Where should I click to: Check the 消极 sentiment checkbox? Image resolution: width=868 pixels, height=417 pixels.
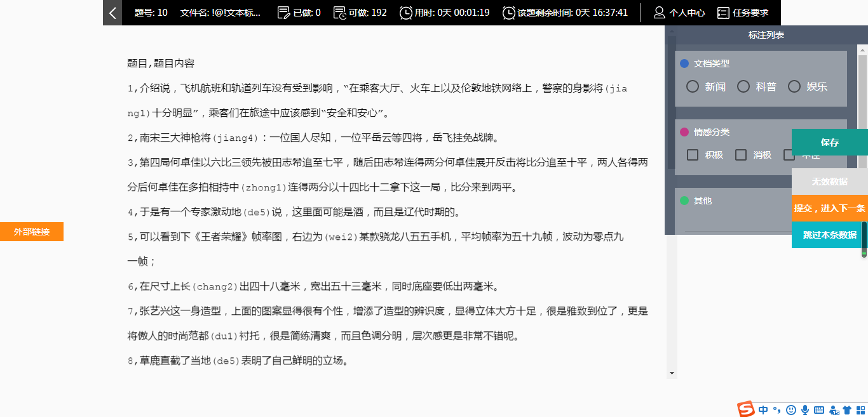[x=741, y=155]
